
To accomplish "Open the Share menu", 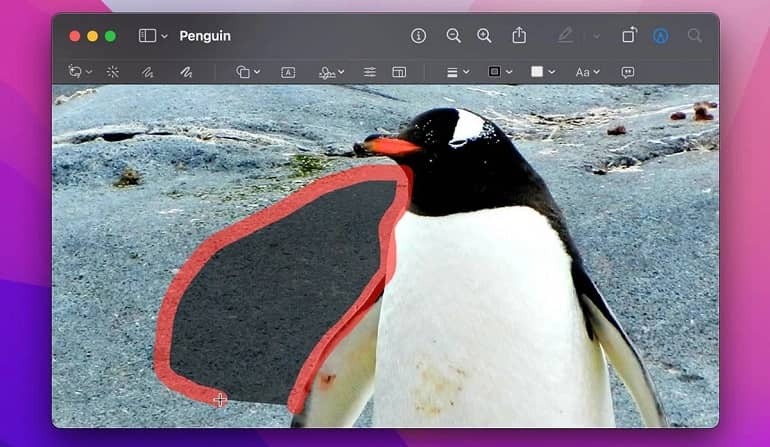I will [519, 35].
